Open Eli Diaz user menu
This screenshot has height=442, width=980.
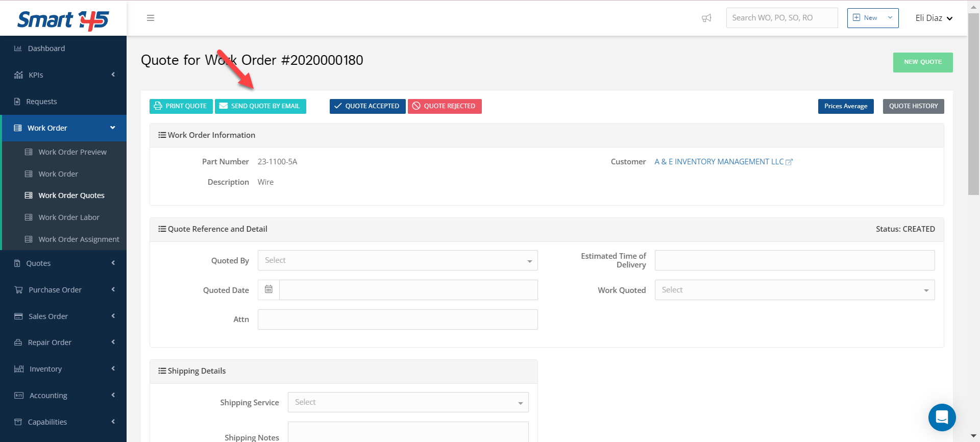click(934, 18)
